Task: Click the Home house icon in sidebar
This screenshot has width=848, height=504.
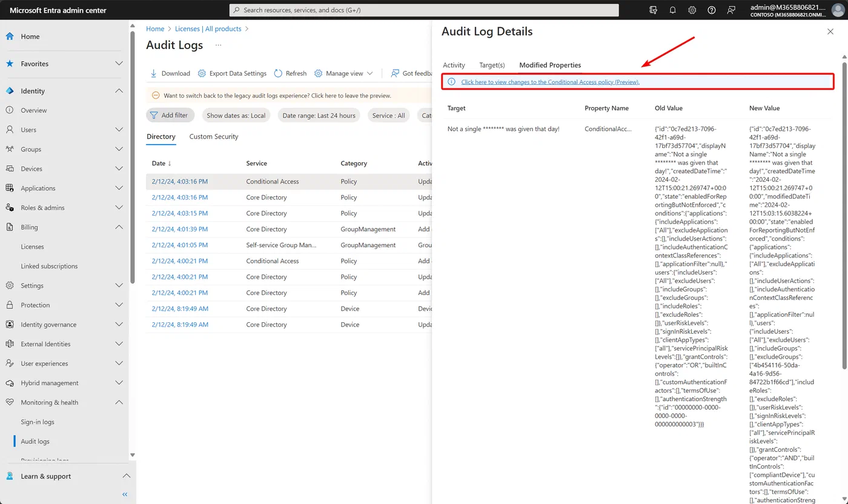Action: click(10, 36)
